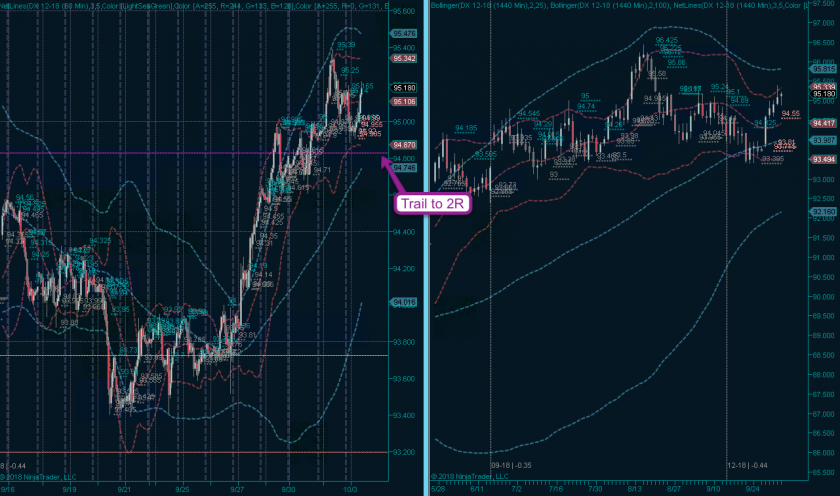Click the 9/10 date label
840x496 pixels.
pos(713,489)
